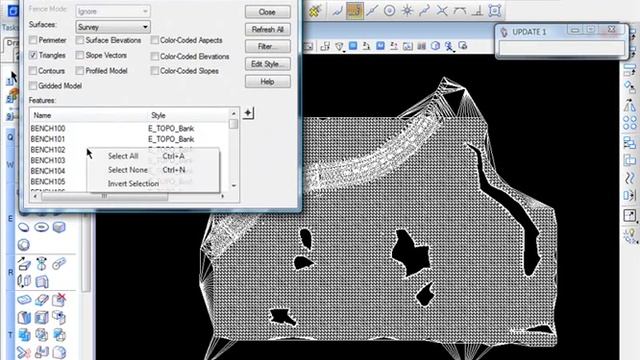Select the Near snap mode icon

337,11
